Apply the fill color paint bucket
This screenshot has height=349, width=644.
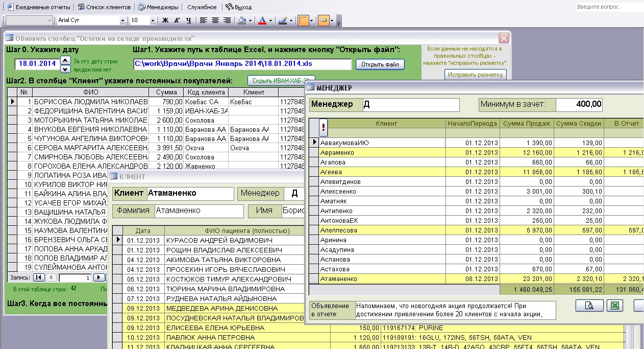point(242,20)
